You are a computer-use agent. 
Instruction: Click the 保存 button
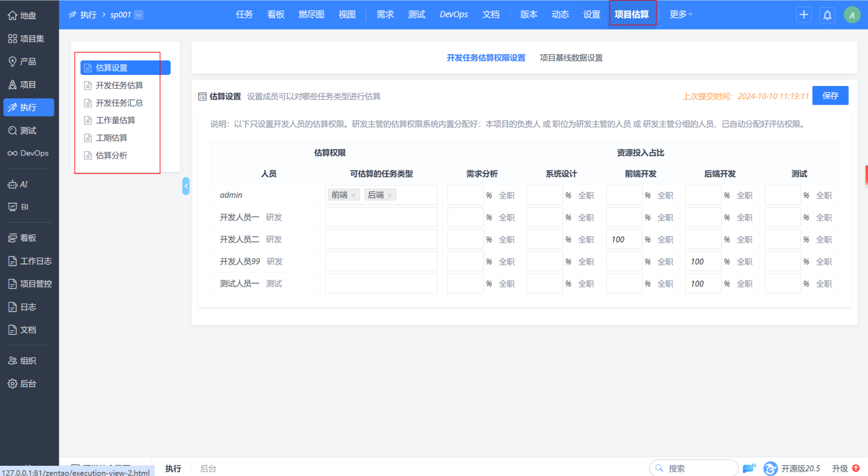coord(830,96)
